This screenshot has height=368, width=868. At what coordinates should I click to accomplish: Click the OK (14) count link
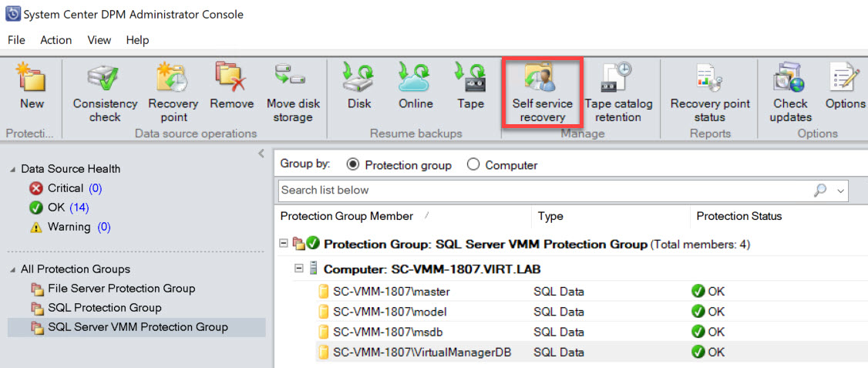click(79, 208)
